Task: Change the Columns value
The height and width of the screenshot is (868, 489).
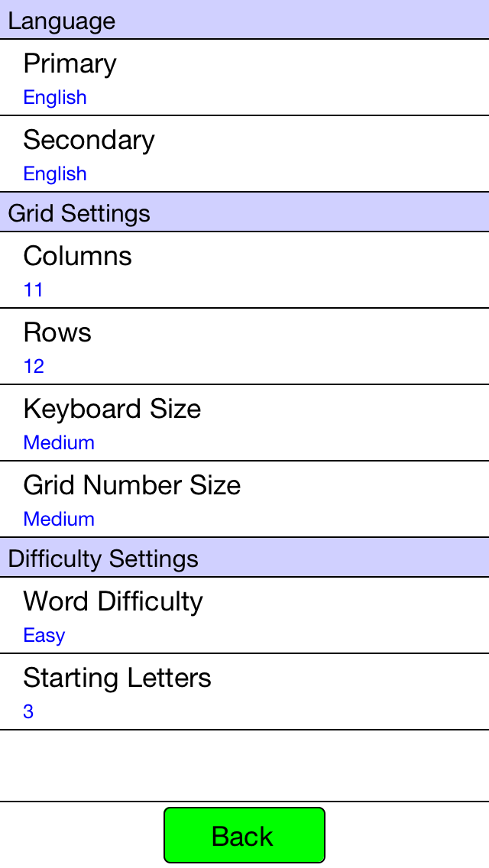Action: 244,270
